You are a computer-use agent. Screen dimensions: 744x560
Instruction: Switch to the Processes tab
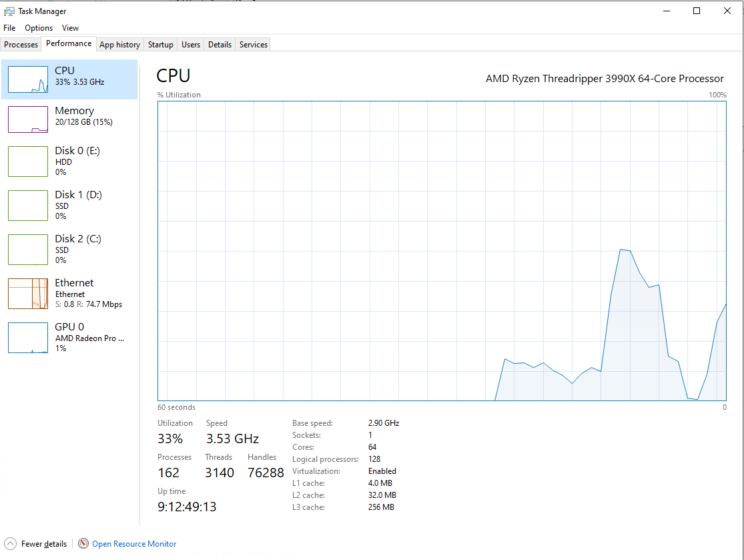tap(21, 44)
